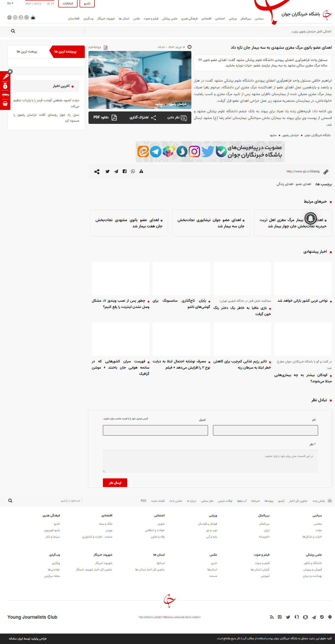Screen dimensions: 335x644
Task: Click the general share icon in share bar
Action: pos(97,171)
